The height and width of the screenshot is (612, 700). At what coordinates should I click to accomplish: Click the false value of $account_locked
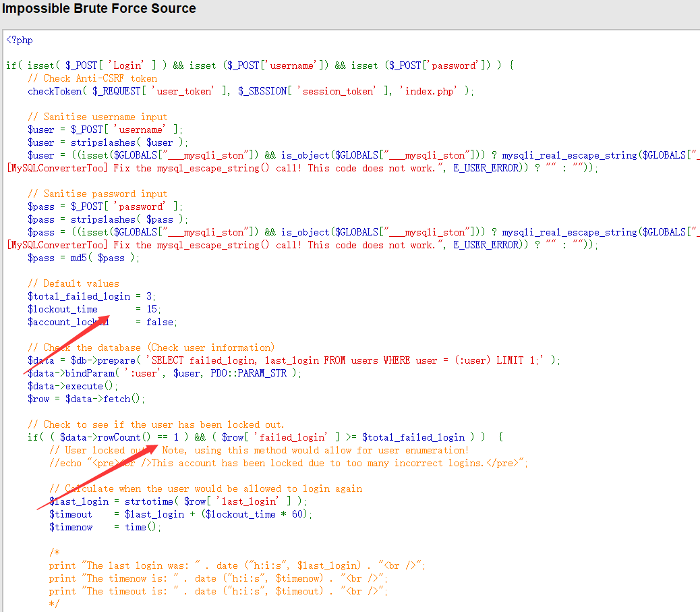click(x=160, y=322)
